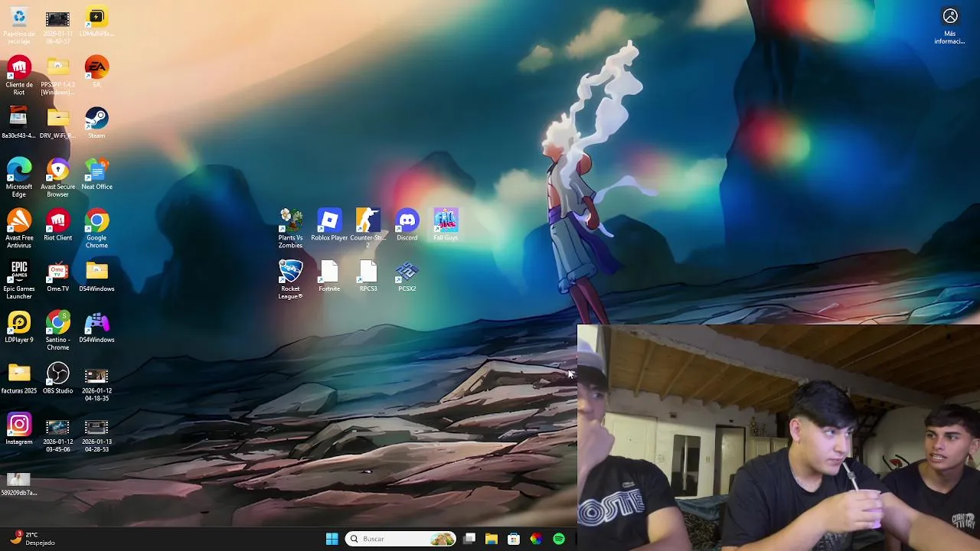This screenshot has height=551, width=980.
Task: Launch the OBS Studio shortcut
Action: [58, 378]
